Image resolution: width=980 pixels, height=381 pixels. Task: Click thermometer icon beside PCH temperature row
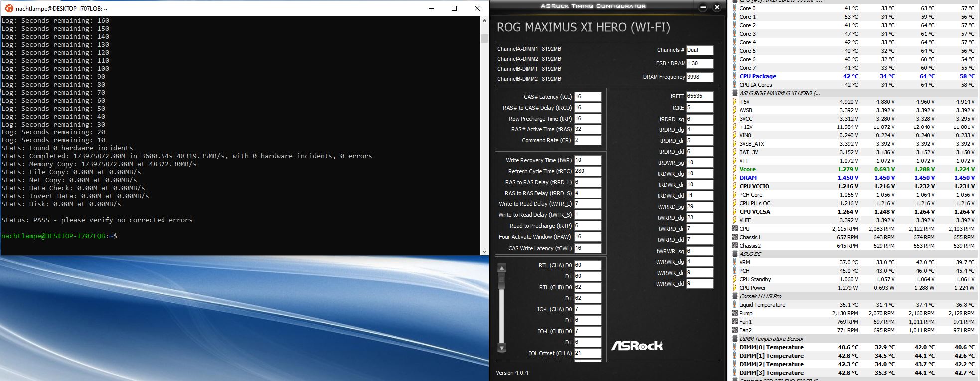tap(734, 271)
